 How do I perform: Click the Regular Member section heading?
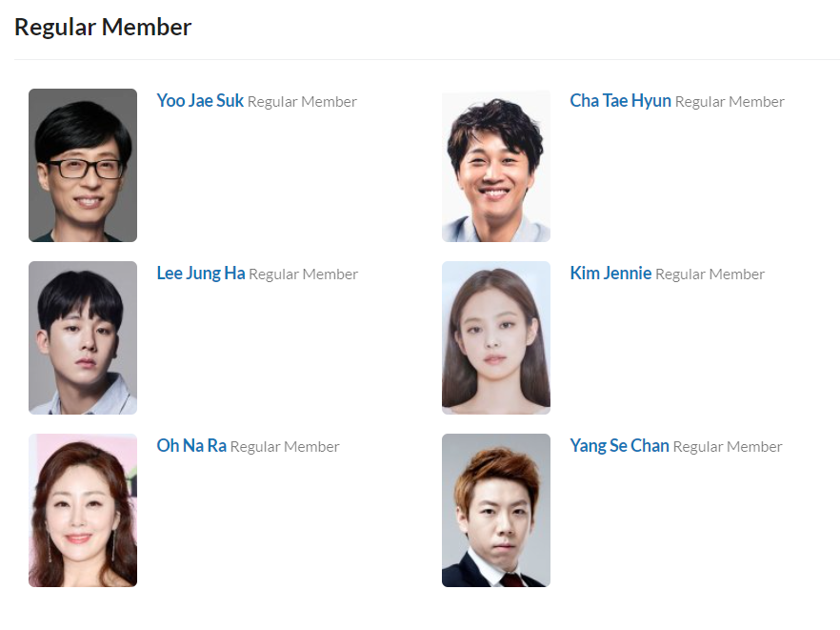103,27
